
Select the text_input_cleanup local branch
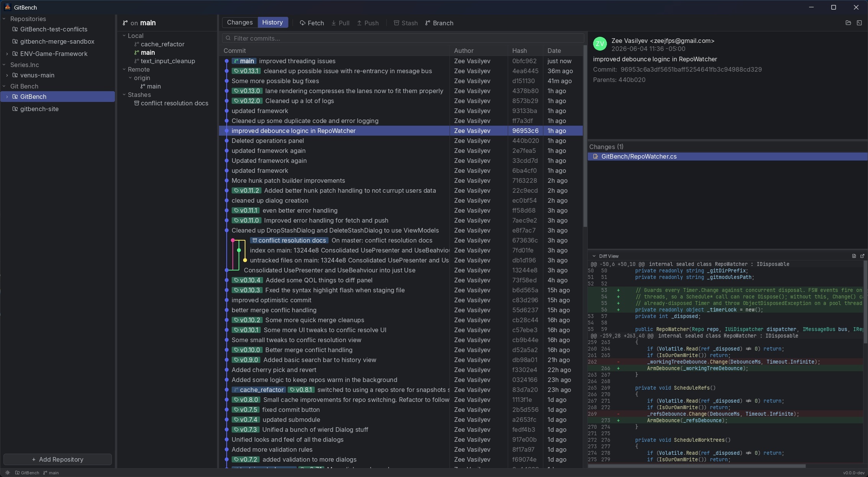168,61
